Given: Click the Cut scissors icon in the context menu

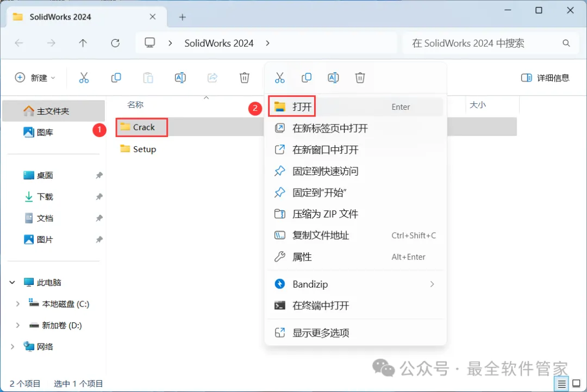Looking at the screenshot, I should [x=280, y=78].
